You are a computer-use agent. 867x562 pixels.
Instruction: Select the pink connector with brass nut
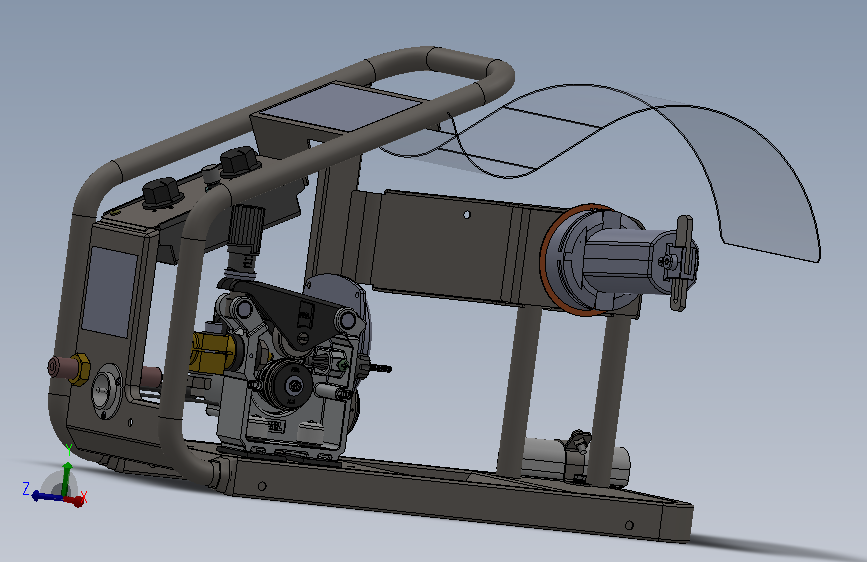(69, 368)
